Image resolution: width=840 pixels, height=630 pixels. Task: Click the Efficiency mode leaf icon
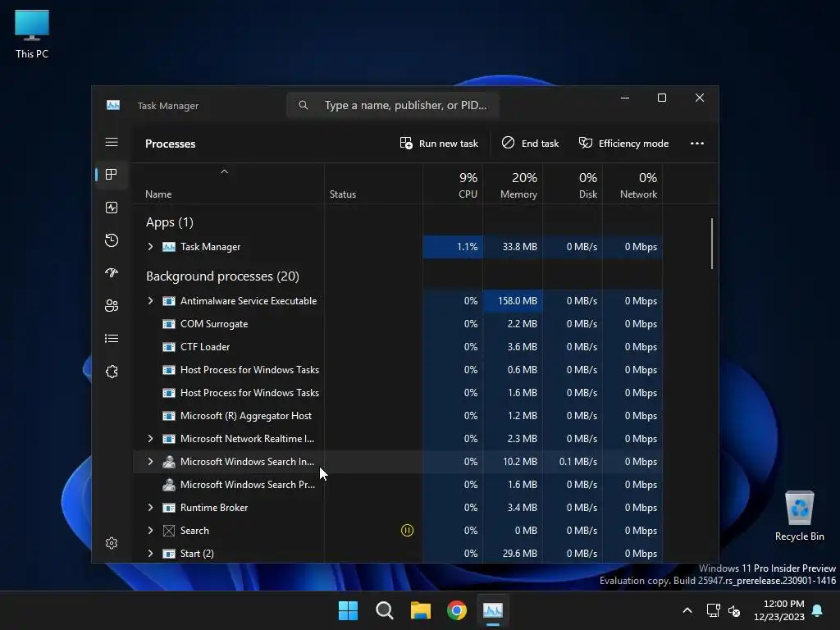pyautogui.click(x=586, y=143)
